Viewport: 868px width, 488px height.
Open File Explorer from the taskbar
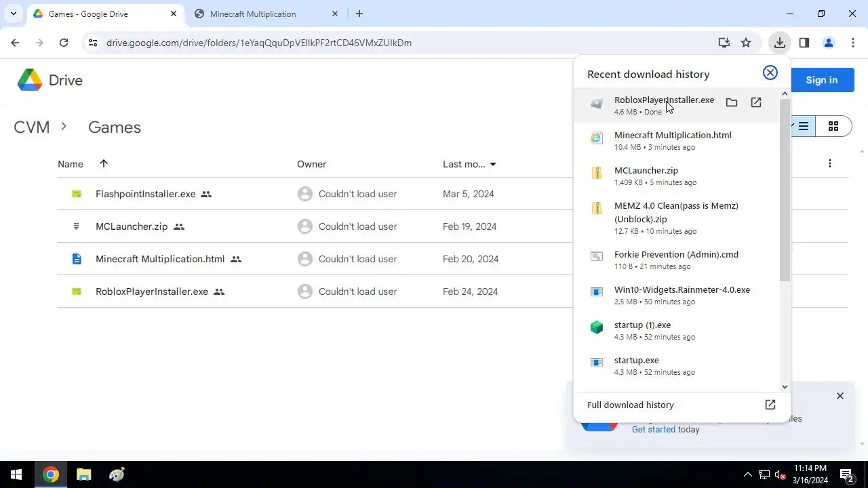click(x=83, y=474)
